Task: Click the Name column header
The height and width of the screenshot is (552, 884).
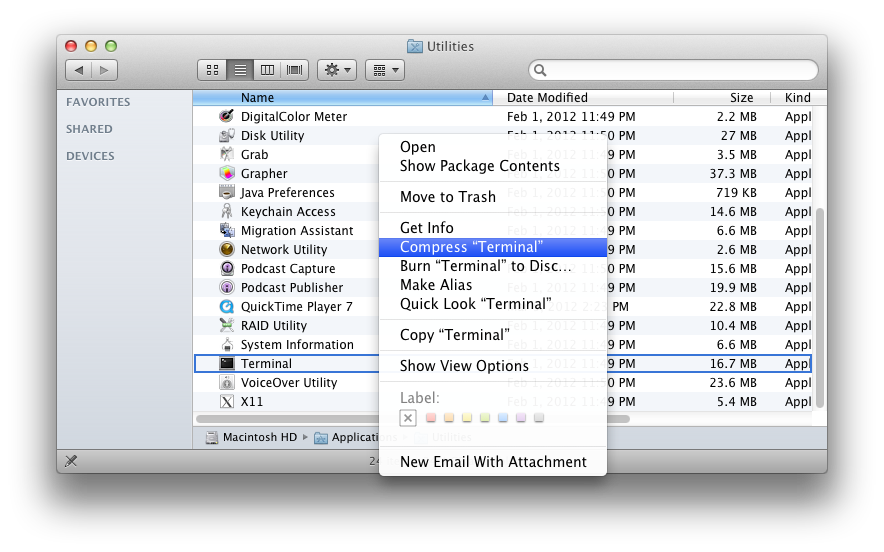Action: point(342,98)
